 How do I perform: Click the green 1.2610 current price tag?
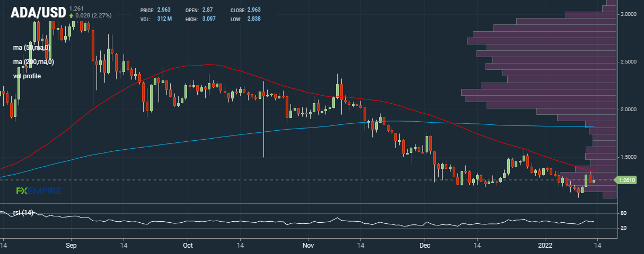[x=624, y=180]
